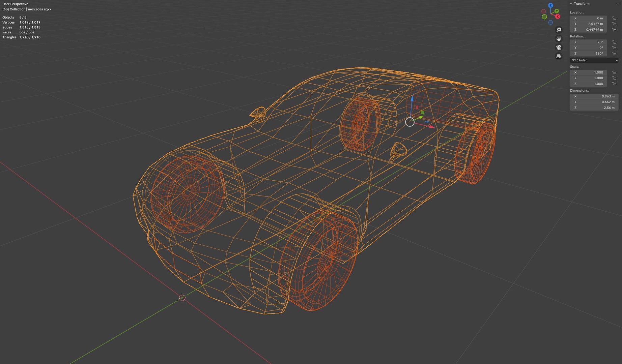Lock the Location X value
Viewport: 622px width, 364px height.
614,19
